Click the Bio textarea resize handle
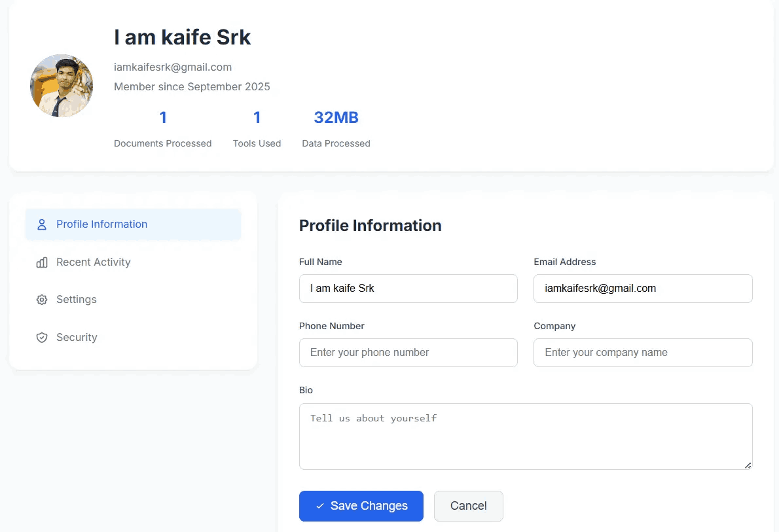 (748, 465)
